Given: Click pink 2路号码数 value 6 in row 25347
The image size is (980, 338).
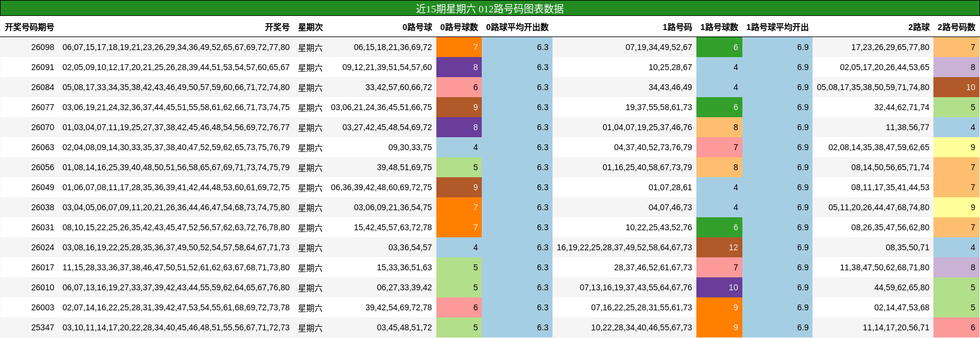Looking at the screenshot, I should coord(956,327).
